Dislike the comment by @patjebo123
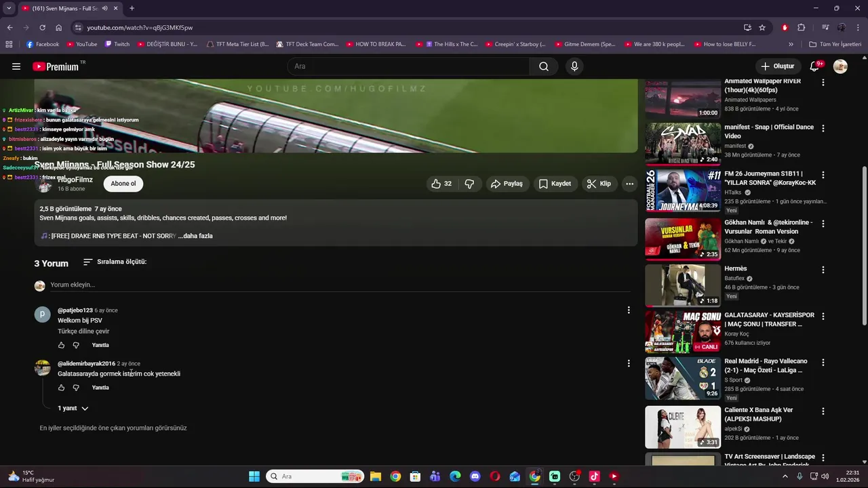Screen dimensions: 868x488 click(76, 346)
